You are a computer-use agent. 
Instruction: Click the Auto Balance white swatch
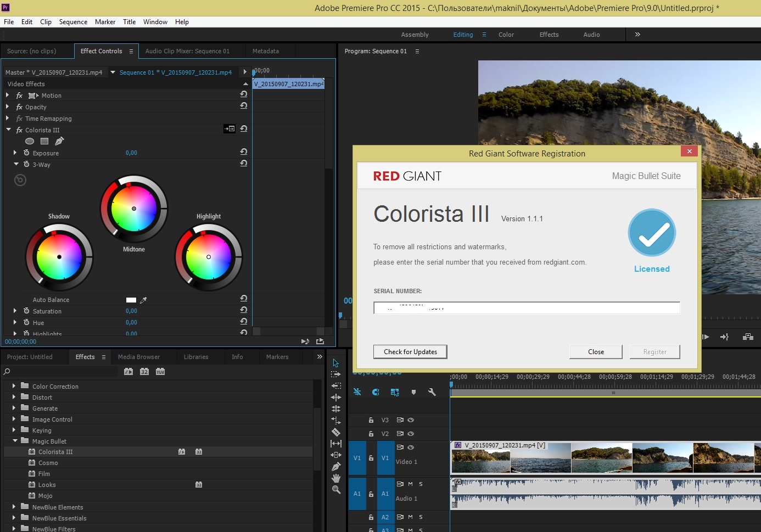(131, 300)
